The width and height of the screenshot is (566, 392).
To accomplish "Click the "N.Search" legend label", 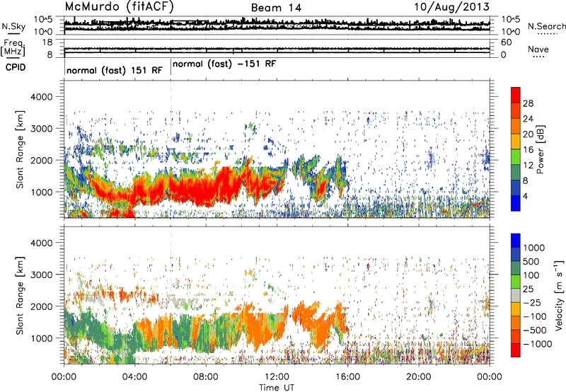I will point(547,26).
